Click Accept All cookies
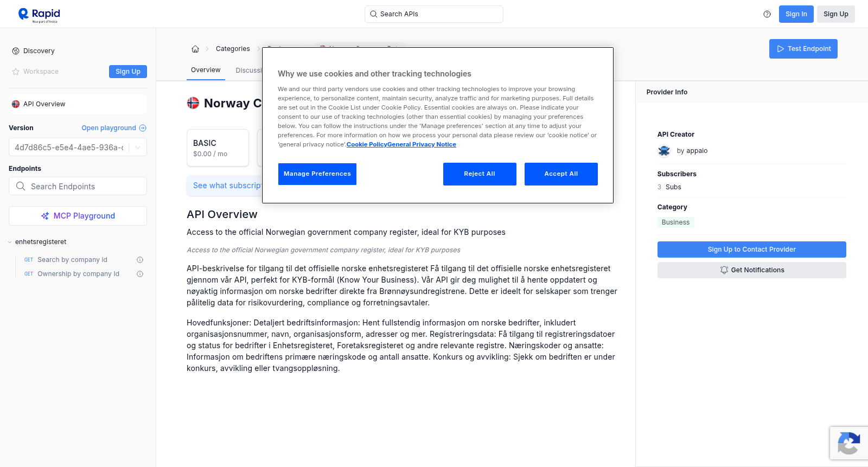The height and width of the screenshot is (467, 868). tap(561, 174)
